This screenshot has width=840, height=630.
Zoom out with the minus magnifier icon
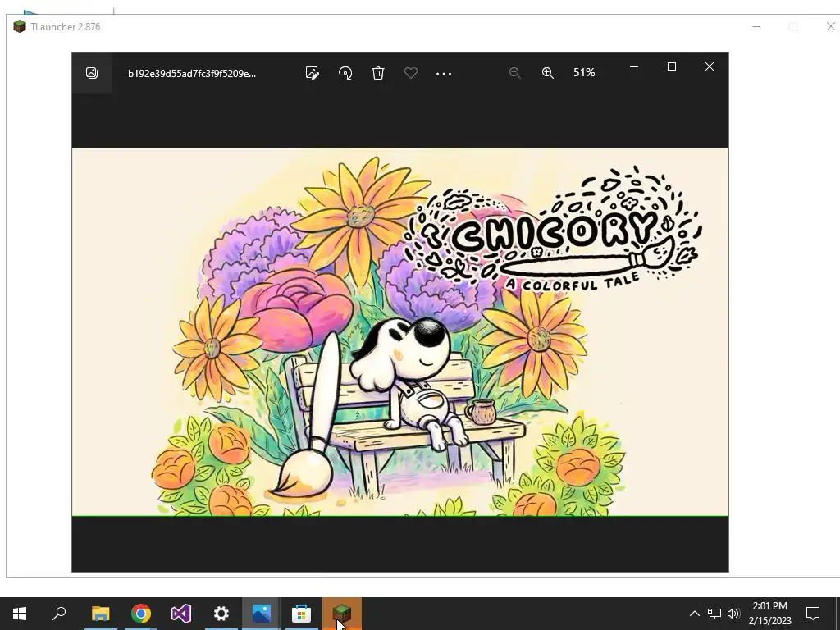click(515, 73)
